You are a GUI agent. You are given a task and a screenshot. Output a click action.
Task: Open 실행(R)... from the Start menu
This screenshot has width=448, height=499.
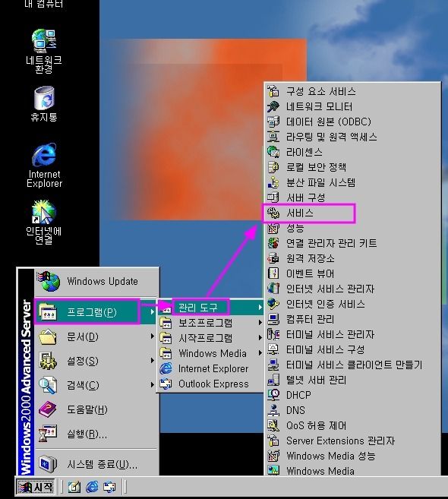(x=96, y=434)
